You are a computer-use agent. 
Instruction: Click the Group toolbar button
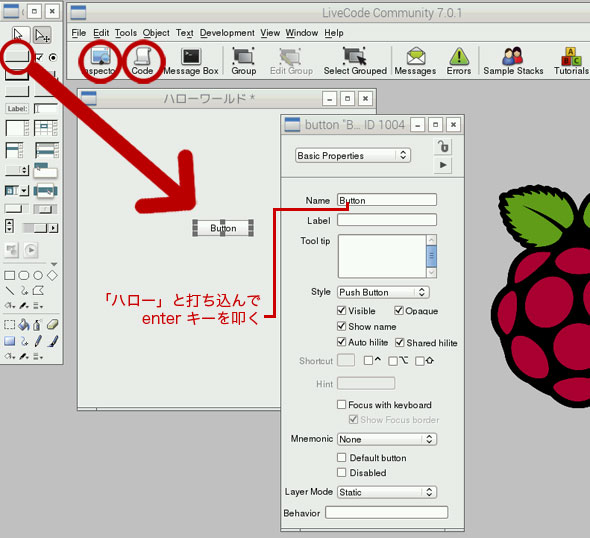[x=243, y=61]
